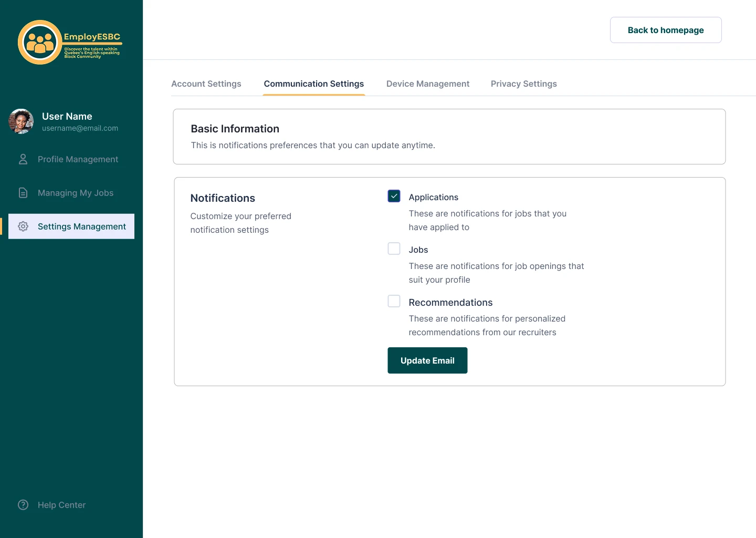Click the User Name text in sidebar
Viewport: 756px width, 538px height.
[x=67, y=116]
